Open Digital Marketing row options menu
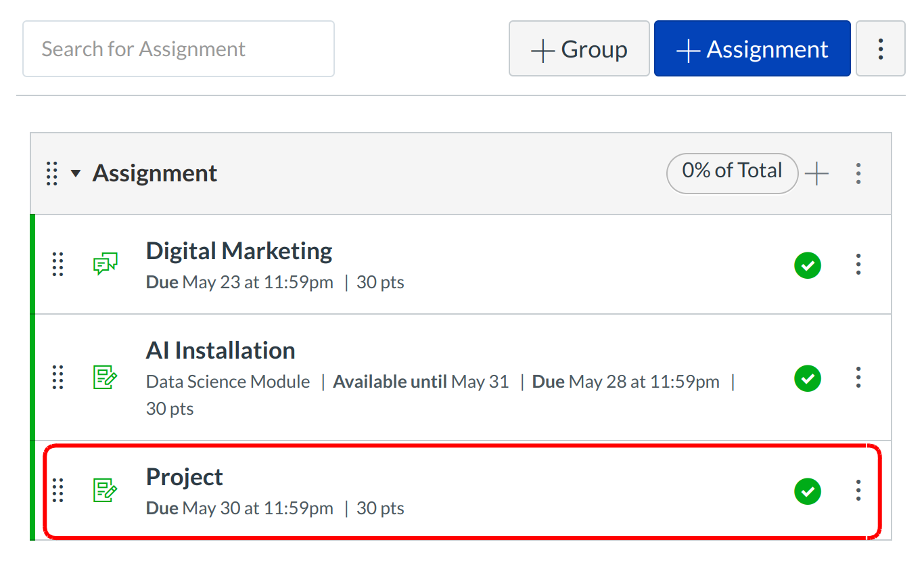This screenshot has height=563, width=924. (858, 265)
